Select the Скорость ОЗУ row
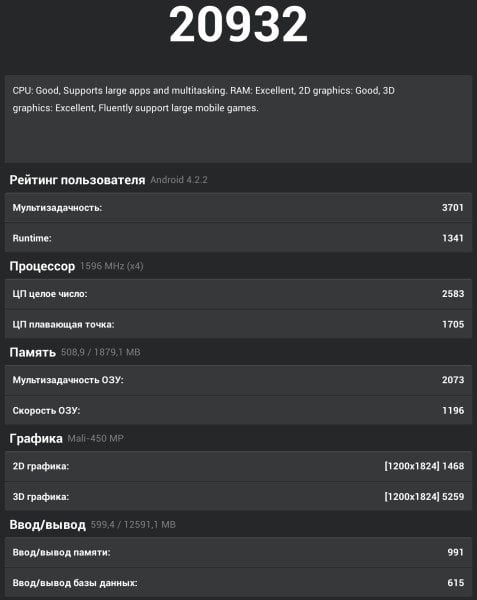Image resolution: width=477 pixels, height=600 pixels. 238,410
